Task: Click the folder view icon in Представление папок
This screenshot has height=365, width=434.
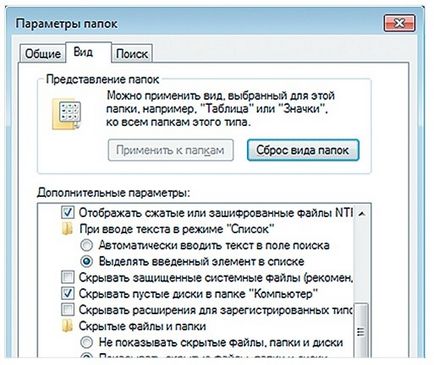Action: 66,115
